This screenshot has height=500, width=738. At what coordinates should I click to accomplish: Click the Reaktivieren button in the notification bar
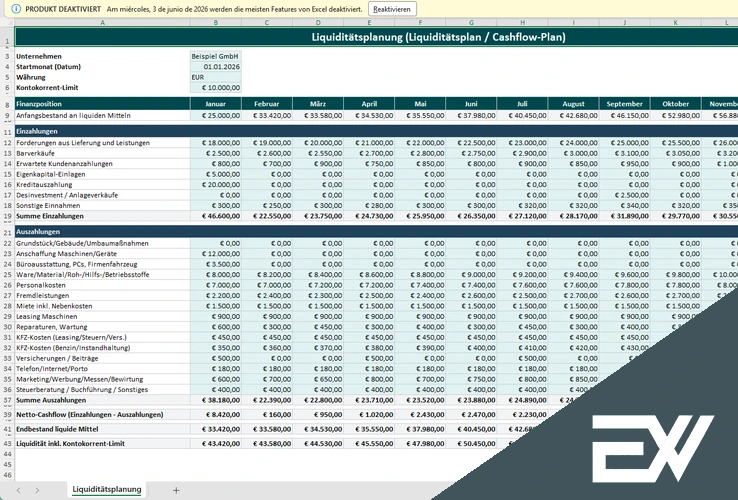tap(392, 9)
